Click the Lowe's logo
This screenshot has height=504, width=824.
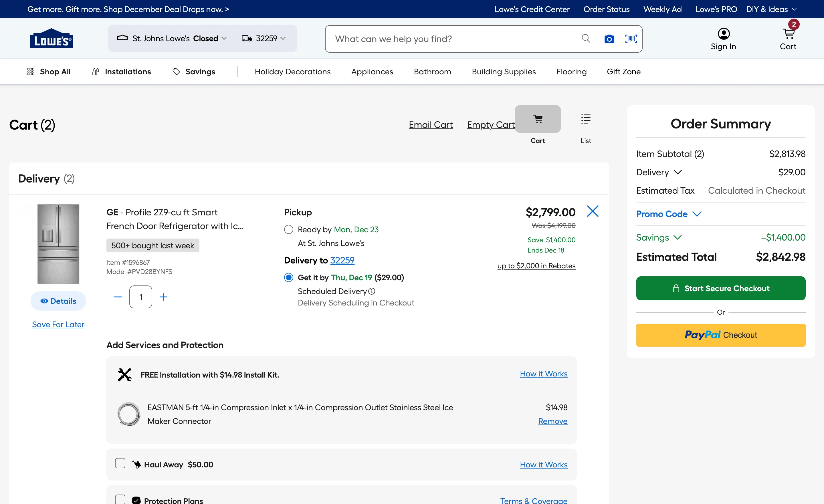[x=51, y=38]
